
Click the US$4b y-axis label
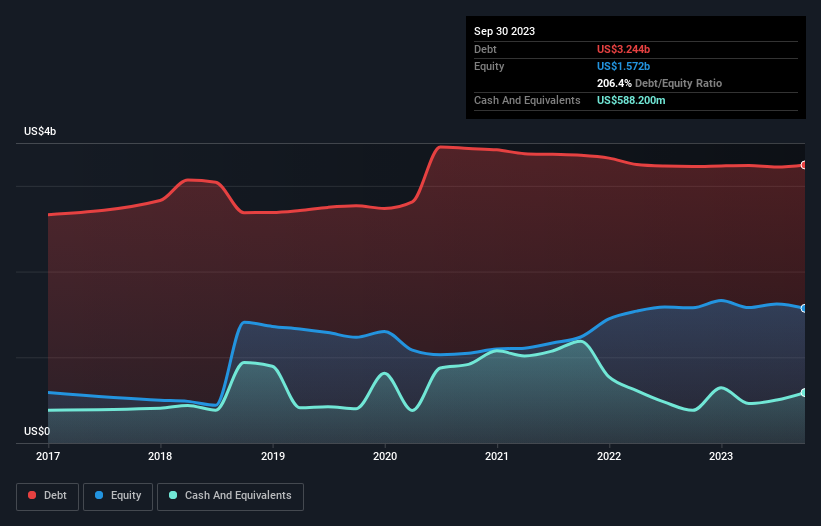tap(40, 131)
